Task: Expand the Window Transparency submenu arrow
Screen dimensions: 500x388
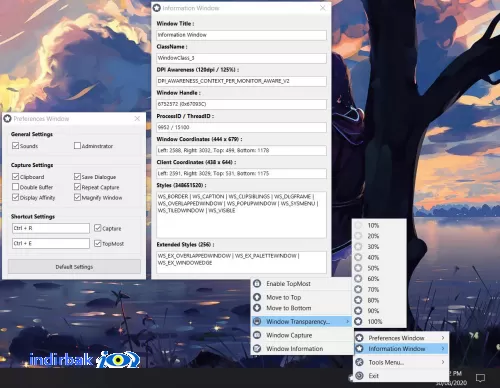Action: [x=347, y=321]
